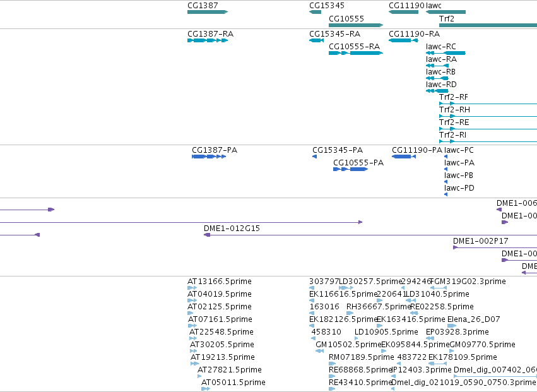Click the 458310 EST label
This screenshot has width=537, height=392.
(326, 332)
